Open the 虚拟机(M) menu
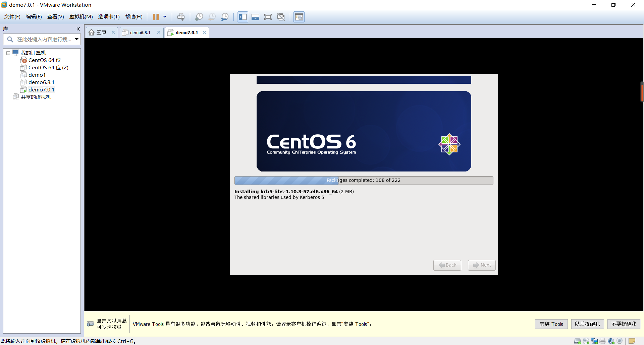 (81, 17)
